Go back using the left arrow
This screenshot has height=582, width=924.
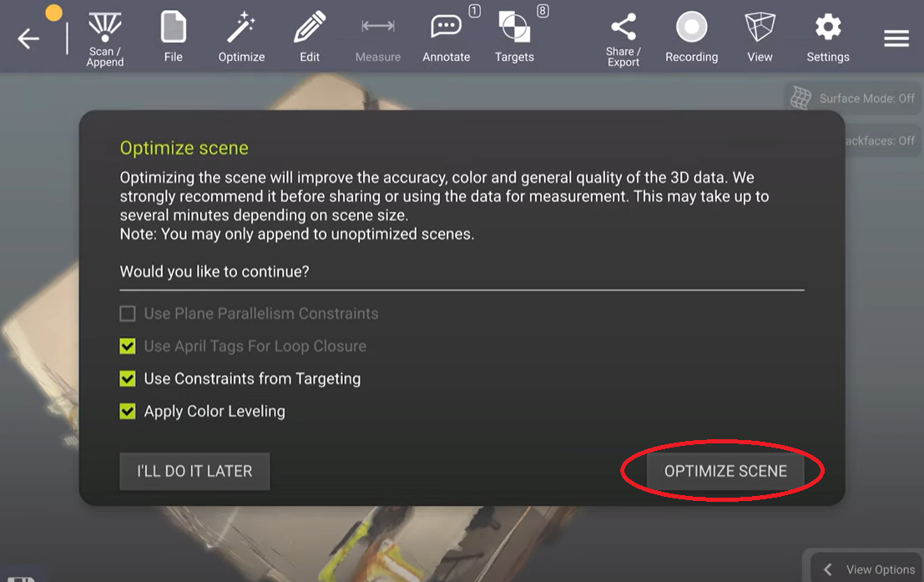(x=28, y=39)
